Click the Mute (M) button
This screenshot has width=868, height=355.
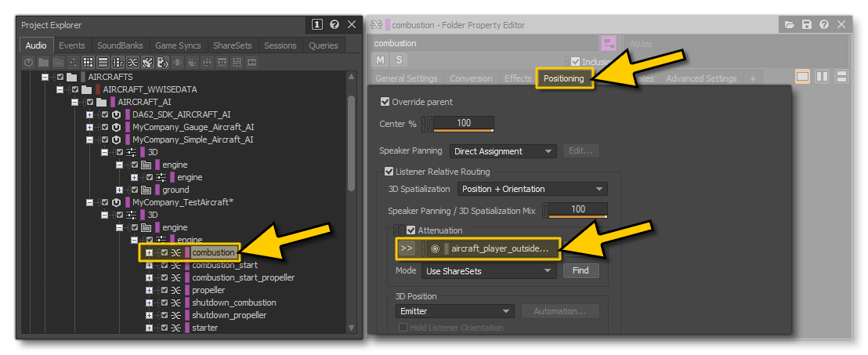point(381,60)
